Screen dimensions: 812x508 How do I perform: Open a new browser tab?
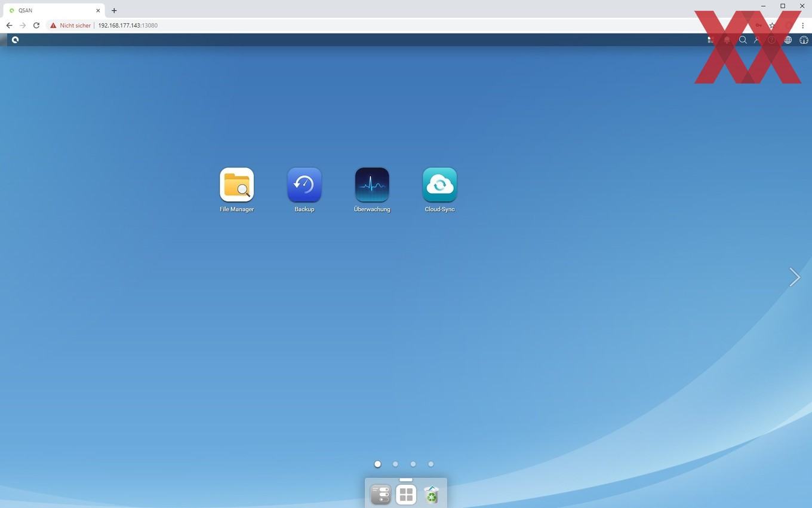coord(114,10)
